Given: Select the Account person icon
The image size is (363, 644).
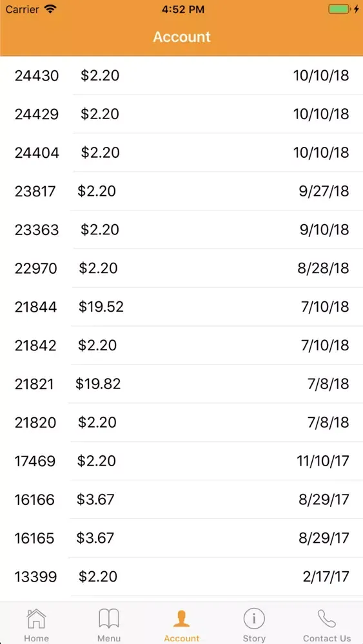Looking at the screenshot, I should point(181,618).
